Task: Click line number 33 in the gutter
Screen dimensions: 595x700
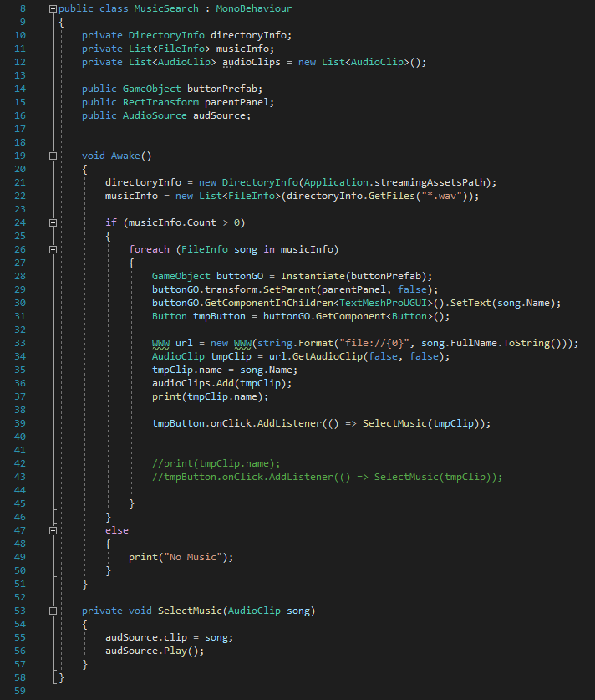Action: (x=21, y=343)
